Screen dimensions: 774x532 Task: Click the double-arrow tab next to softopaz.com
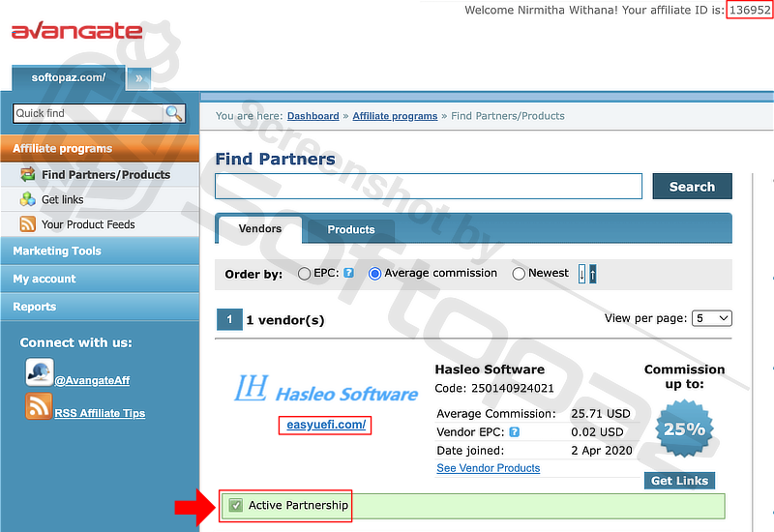tap(138, 78)
